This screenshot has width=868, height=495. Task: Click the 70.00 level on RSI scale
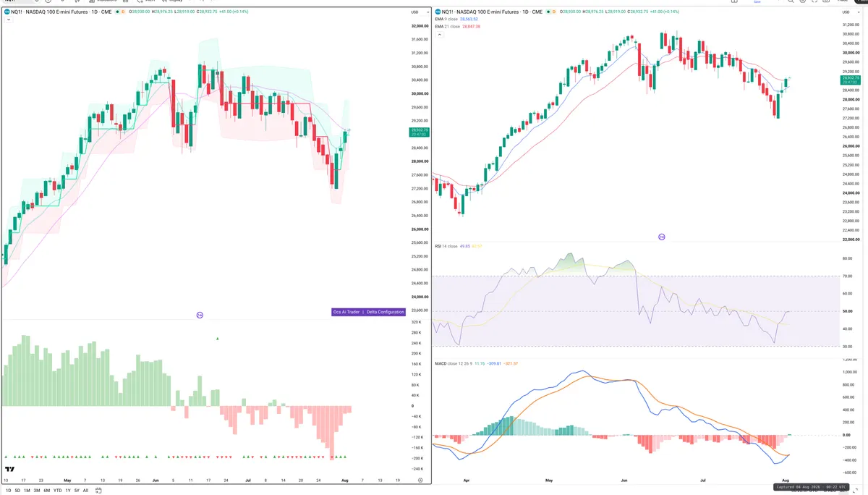[x=846, y=276]
